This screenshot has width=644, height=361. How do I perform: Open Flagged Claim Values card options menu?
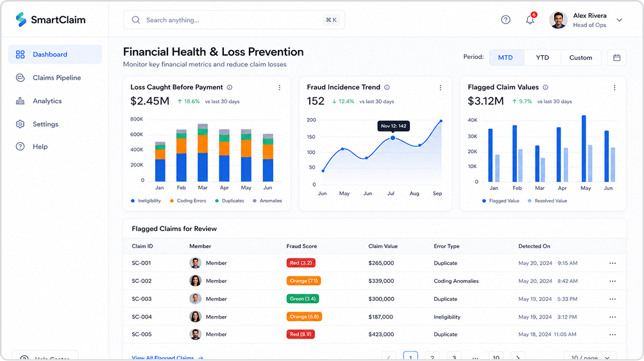pos(614,87)
